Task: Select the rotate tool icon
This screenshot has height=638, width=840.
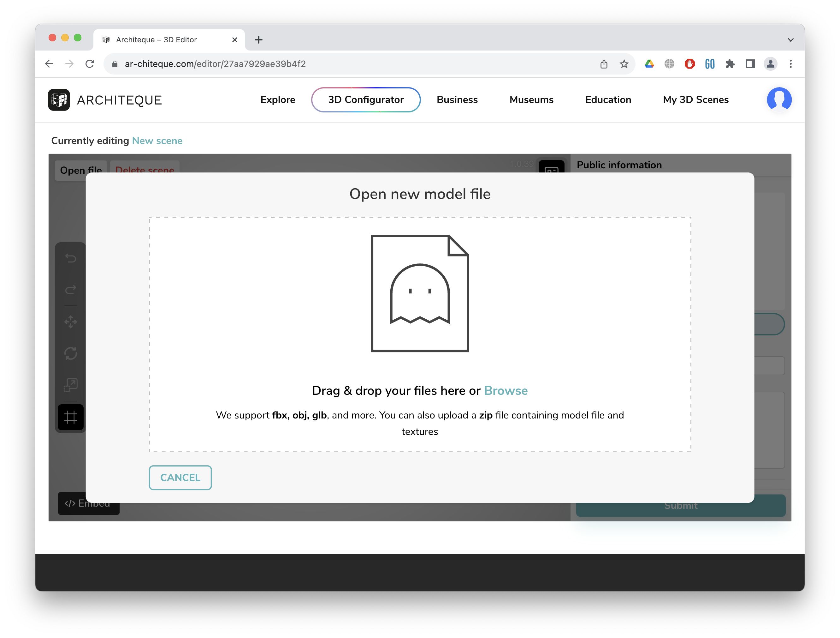Action: tap(71, 353)
